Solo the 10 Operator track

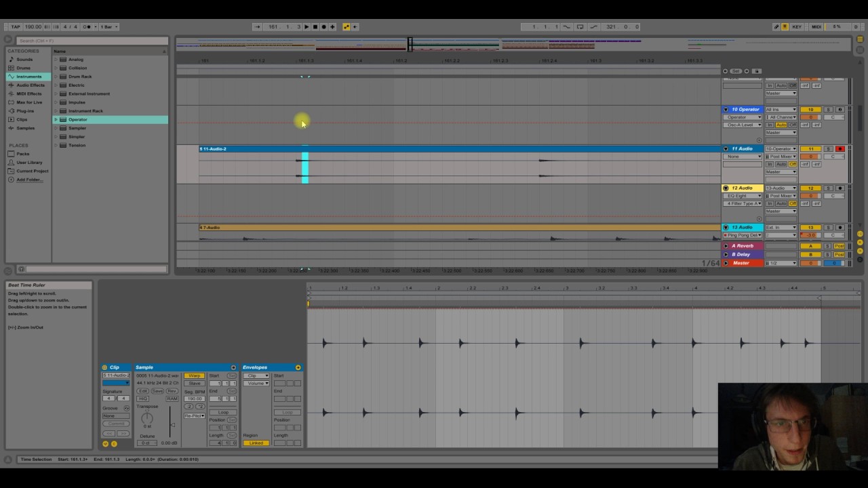(x=828, y=109)
